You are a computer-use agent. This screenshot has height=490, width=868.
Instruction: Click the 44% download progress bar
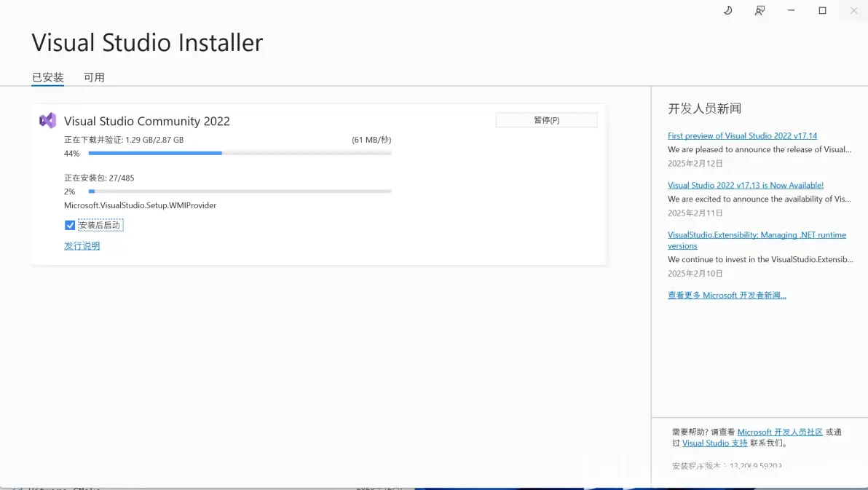[x=240, y=153]
